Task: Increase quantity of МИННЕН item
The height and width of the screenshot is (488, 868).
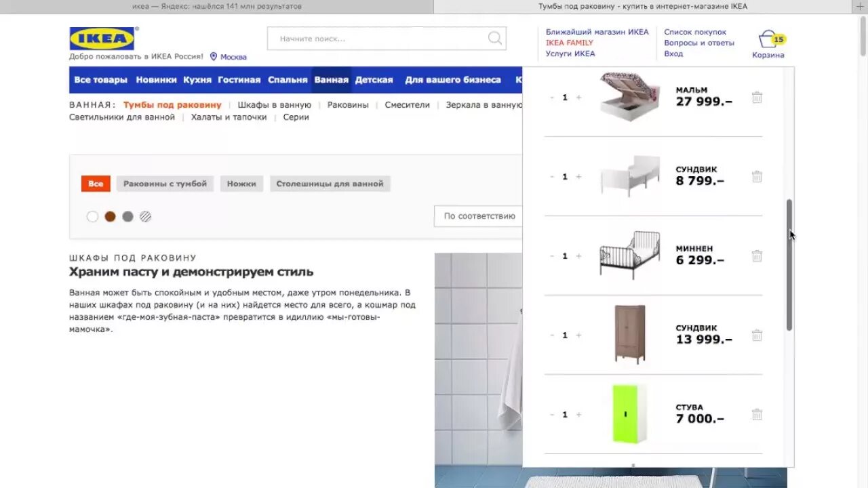Action: [578, 256]
